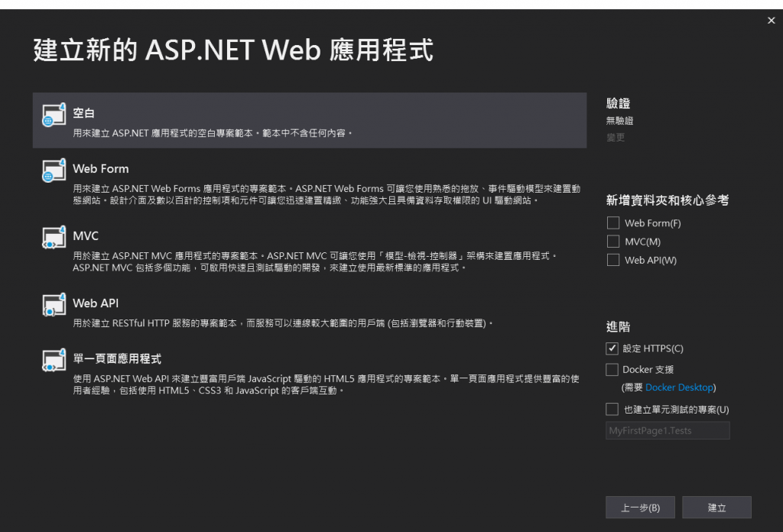This screenshot has height=532, width=783.
Task: Click the Web API template icon
Action: (54, 305)
